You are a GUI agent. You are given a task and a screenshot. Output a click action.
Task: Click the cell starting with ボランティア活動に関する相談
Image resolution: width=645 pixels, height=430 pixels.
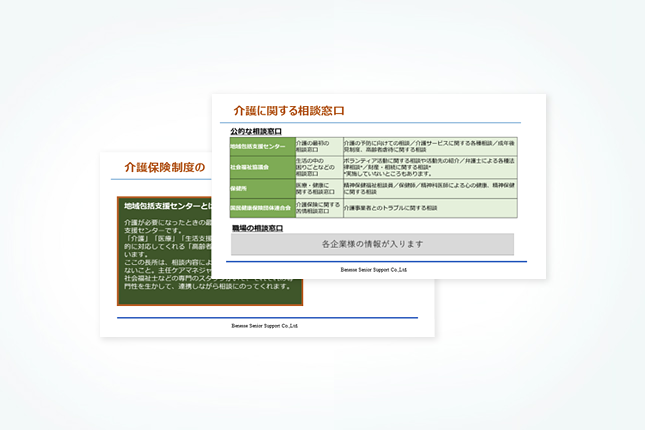[x=430, y=167]
